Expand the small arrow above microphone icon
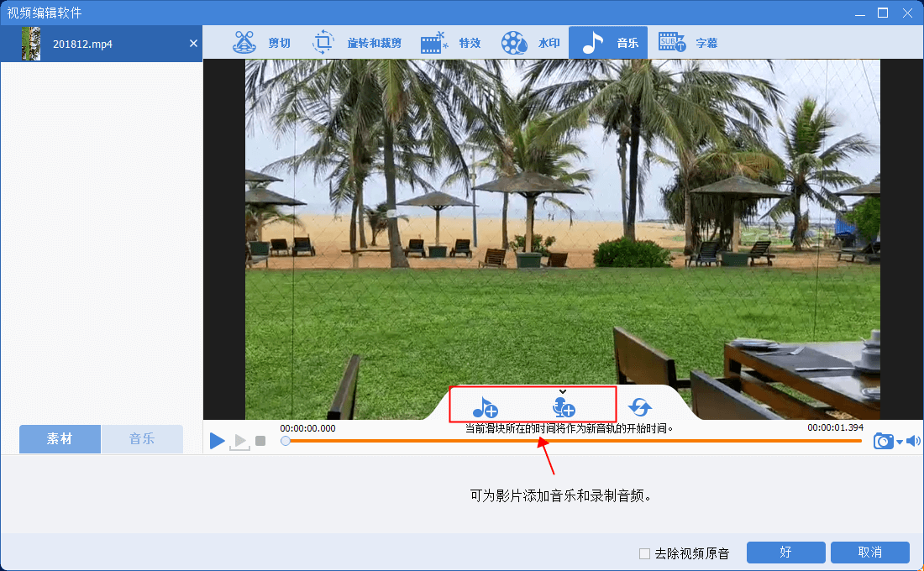This screenshot has width=924, height=571. 563,391
